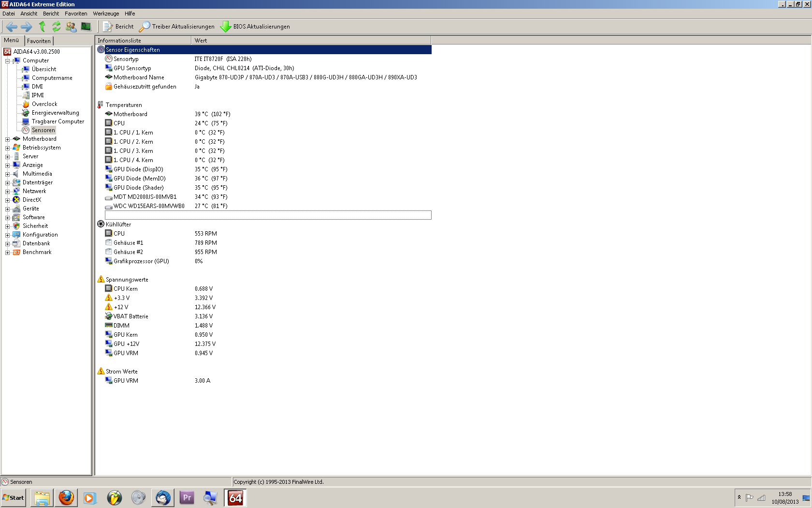Select Computername tree item
This screenshot has height=508, width=812.
pyautogui.click(x=52, y=78)
